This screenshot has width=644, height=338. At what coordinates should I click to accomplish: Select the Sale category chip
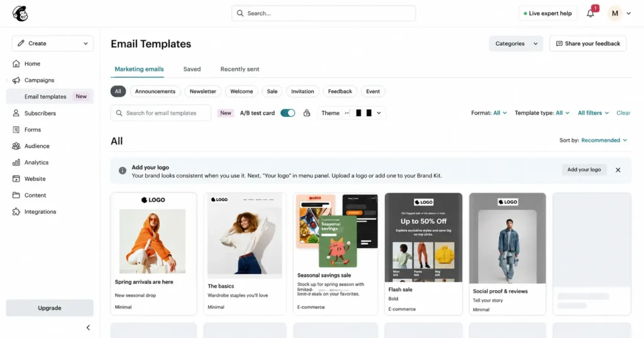point(272,91)
